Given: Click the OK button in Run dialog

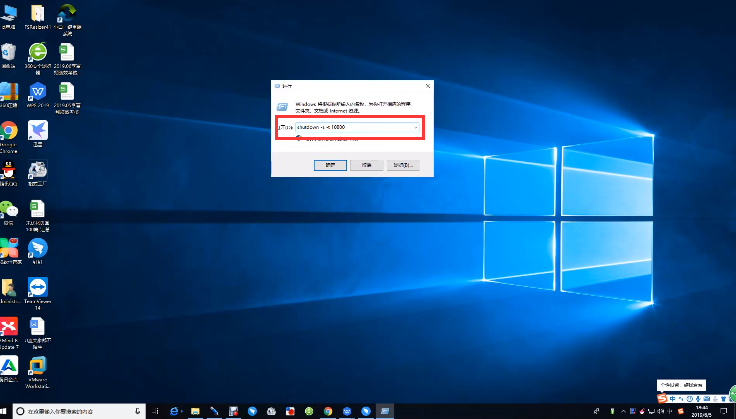Looking at the screenshot, I should (329, 163).
